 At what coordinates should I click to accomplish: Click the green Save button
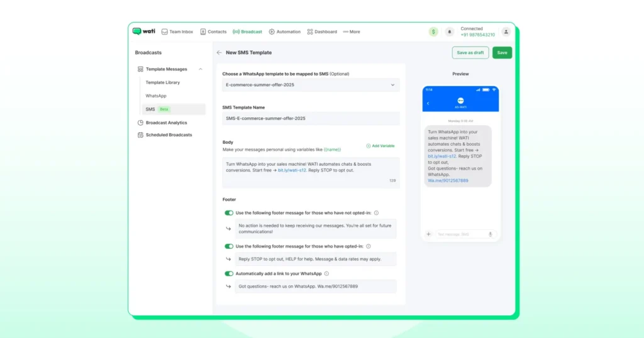click(502, 53)
